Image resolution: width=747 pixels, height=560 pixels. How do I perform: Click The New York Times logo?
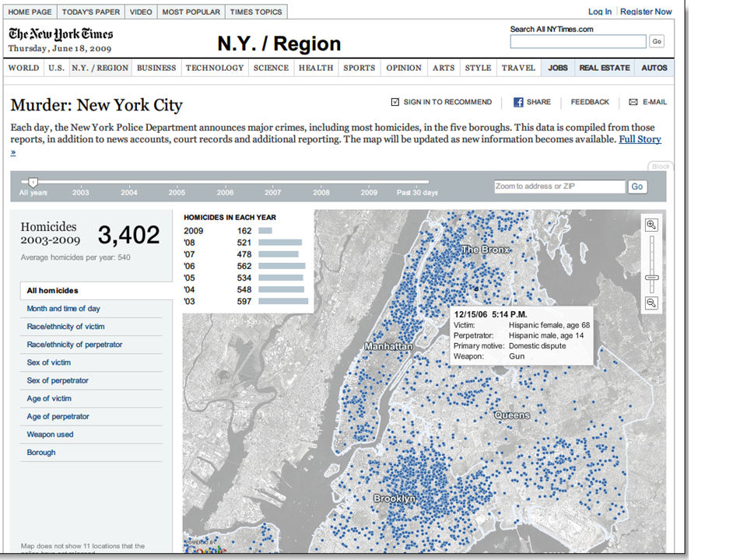61,34
